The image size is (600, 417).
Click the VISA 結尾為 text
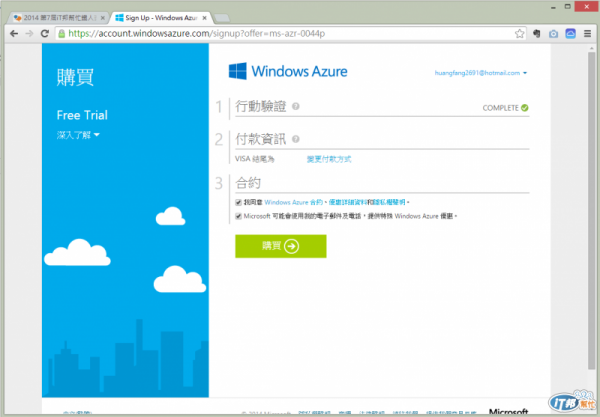coord(254,159)
